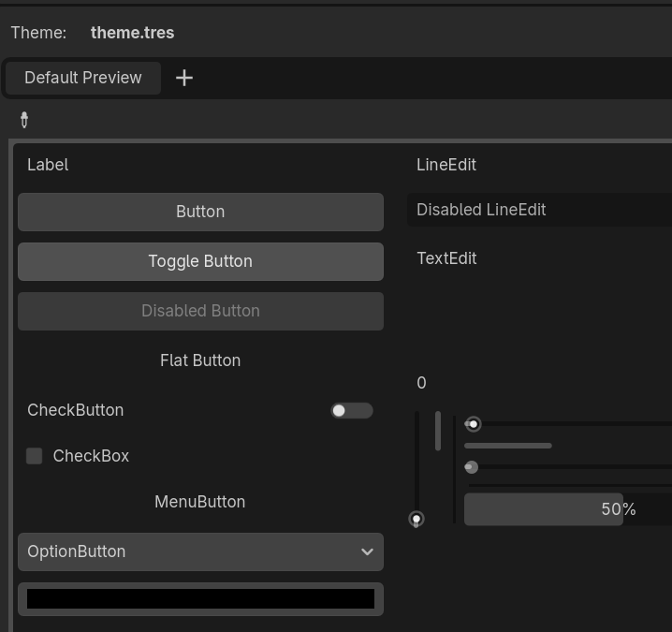This screenshot has height=632, width=672.
Task: Click the disabled horizontal slider grabber
Action: click(x=471, y=467)
